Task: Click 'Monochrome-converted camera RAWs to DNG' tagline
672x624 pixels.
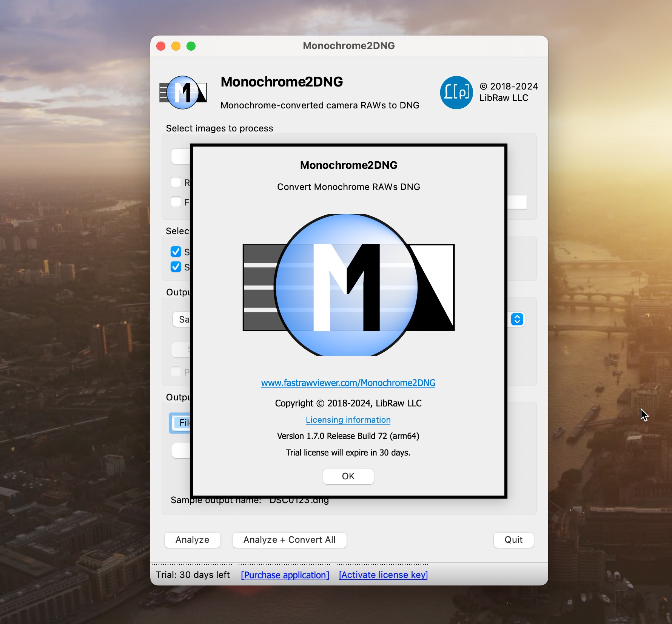Action: [320, 105]
